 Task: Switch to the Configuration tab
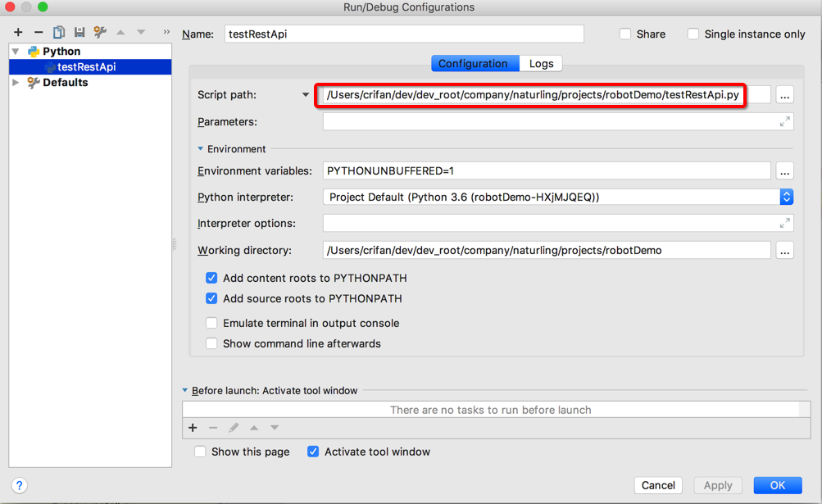(475, 63)
